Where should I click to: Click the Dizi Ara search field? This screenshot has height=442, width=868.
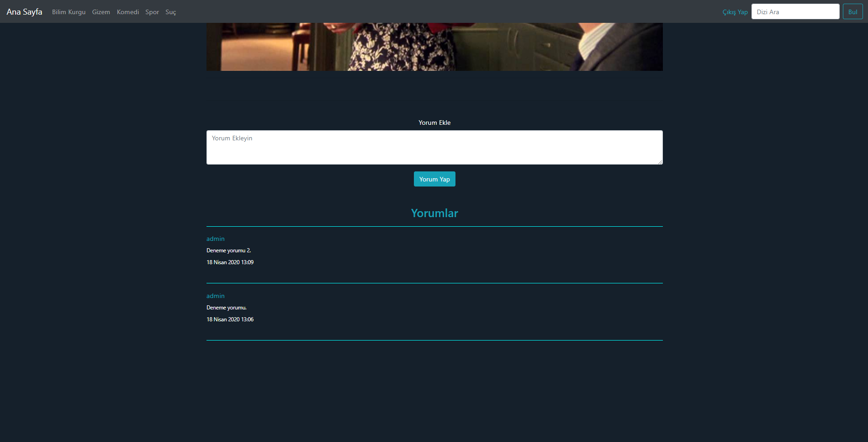(x=795, y=11)
